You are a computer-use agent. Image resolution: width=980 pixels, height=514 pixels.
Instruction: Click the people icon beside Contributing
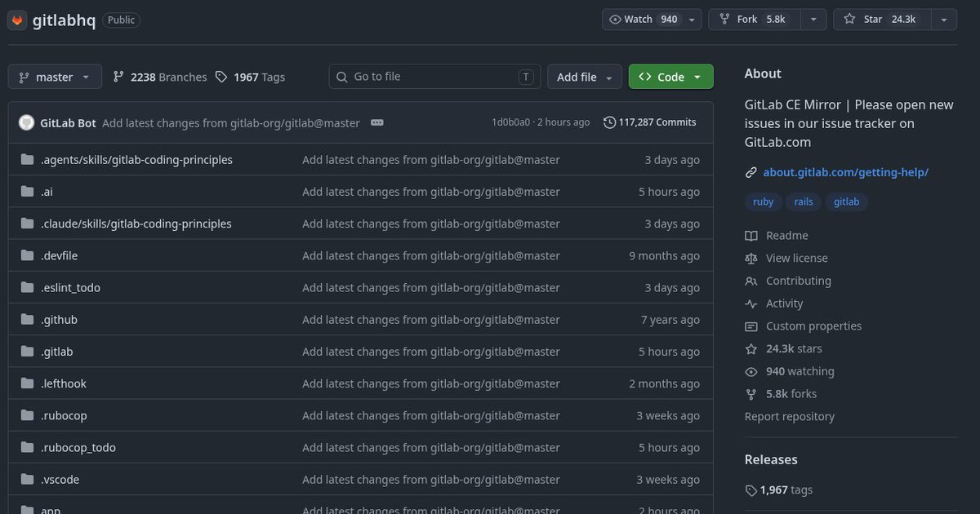[751, 281]
